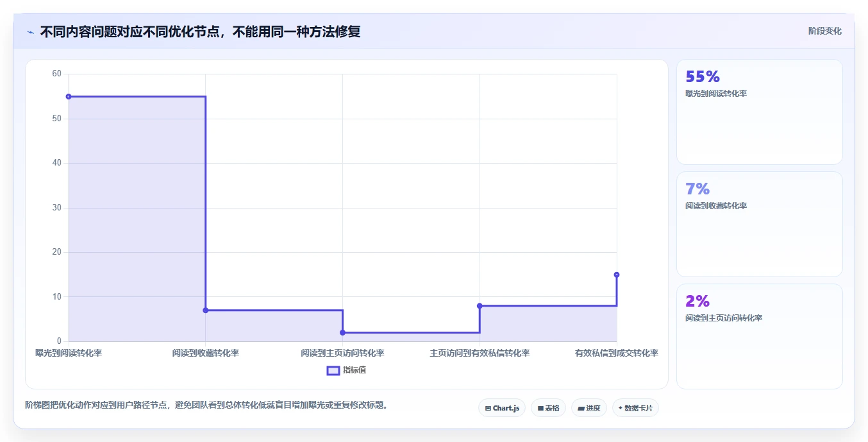Click the footer note starting with 阶梯图把优化动作
The height and width of the screenshot is (442, 868).
point(206,405)
